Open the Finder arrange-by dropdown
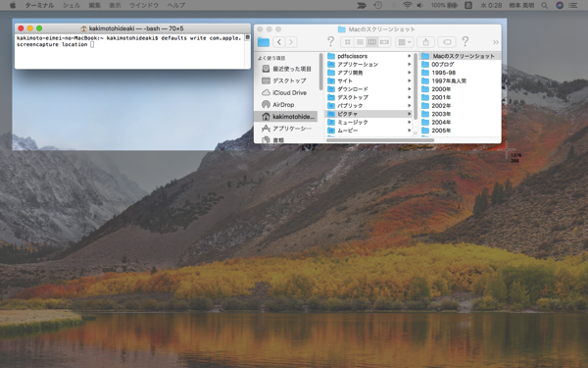The width and height of the screenshot is (588, 368). coord(404,42)
